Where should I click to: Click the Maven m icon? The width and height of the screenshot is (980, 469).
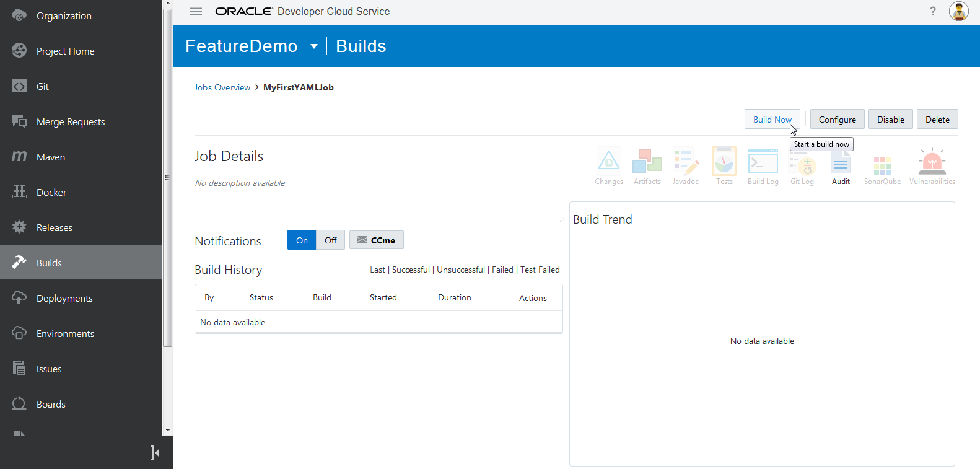point(19,157)
